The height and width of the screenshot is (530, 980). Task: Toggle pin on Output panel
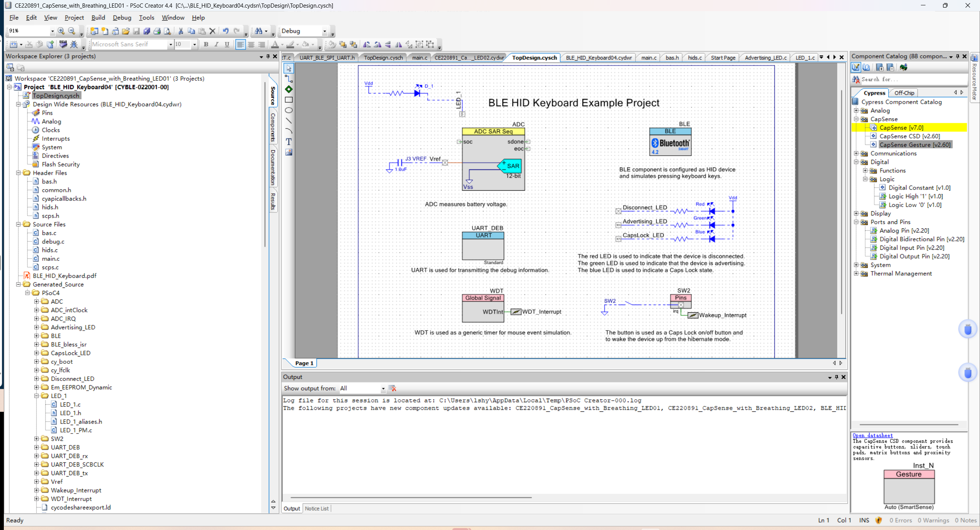click(837, 377)
